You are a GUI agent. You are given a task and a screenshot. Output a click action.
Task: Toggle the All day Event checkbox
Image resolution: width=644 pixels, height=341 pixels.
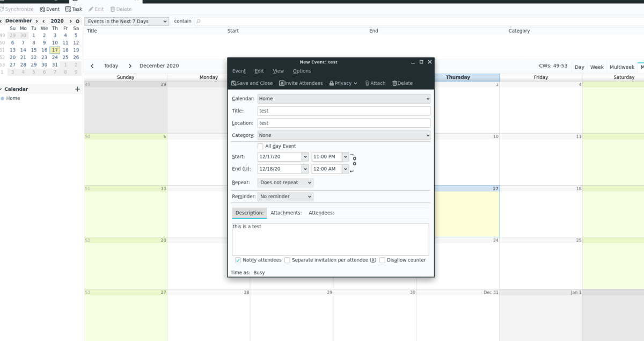tap(260, 146)
